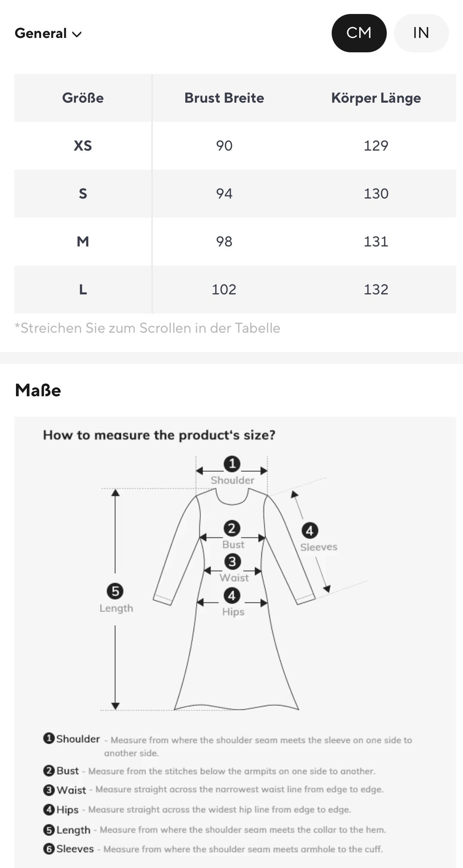Click the Sleeves legend bullet number 6

(x=49, y=848)
